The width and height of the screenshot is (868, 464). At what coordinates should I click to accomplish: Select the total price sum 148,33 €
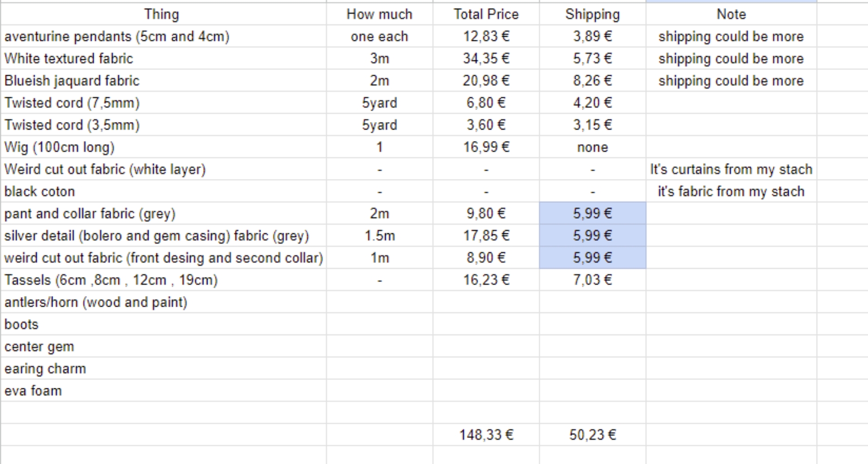point(486,435)
